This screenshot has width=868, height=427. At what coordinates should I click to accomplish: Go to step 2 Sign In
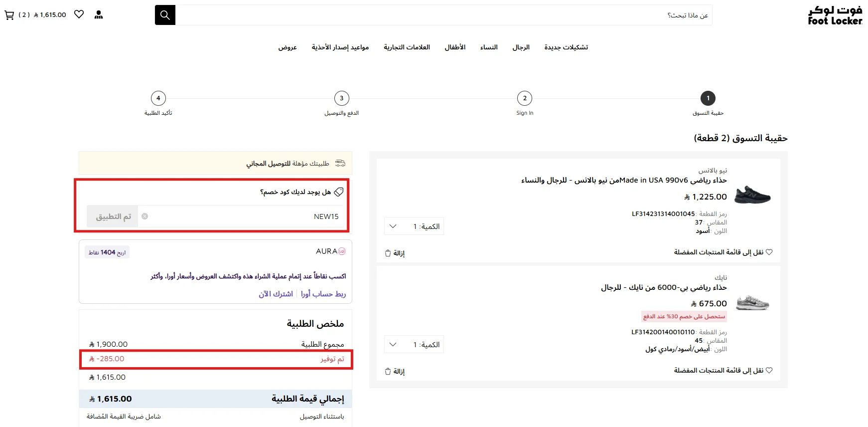coord(525,98)
